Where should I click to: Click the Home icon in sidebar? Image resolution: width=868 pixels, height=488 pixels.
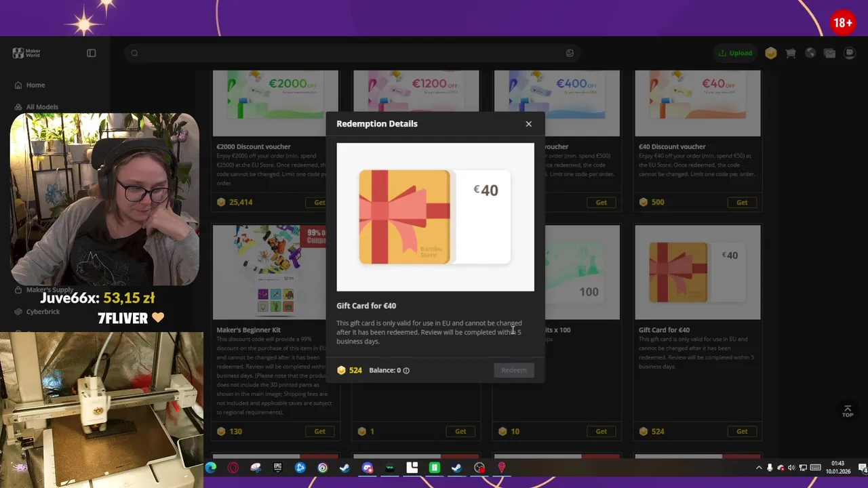18,85
